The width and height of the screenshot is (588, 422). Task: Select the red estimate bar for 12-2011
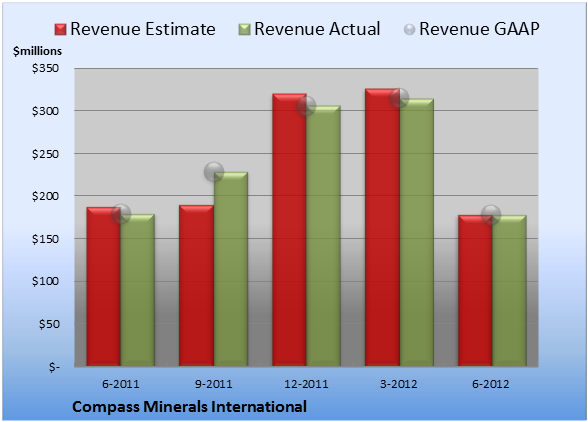[289, 230]
